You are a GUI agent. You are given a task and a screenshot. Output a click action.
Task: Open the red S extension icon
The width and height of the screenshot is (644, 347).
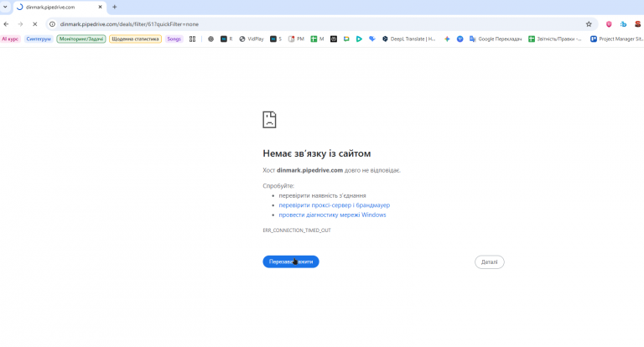point(637,24)
